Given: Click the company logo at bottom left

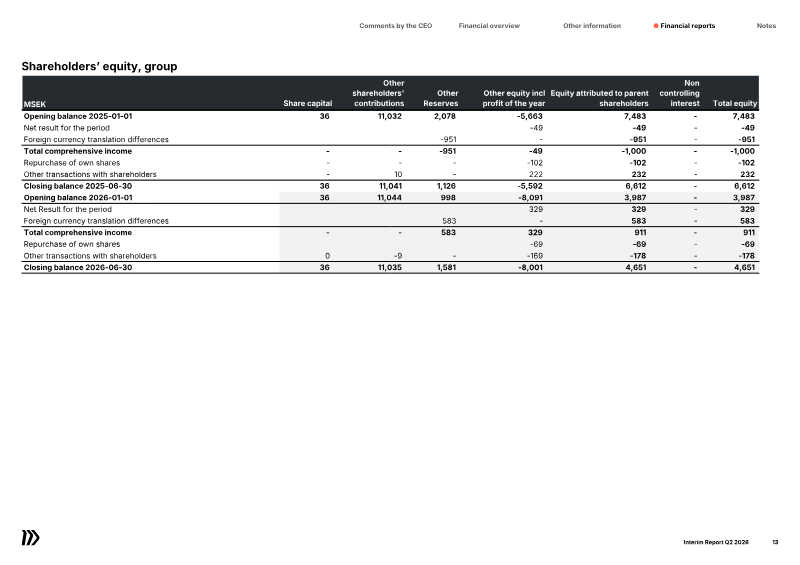Looking at the screenshot, I should point(31,538).
